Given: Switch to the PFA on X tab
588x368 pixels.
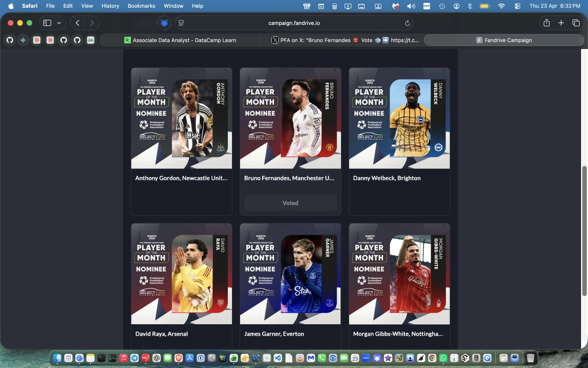Looking at the screenshot, I should (x=345, y=40).
